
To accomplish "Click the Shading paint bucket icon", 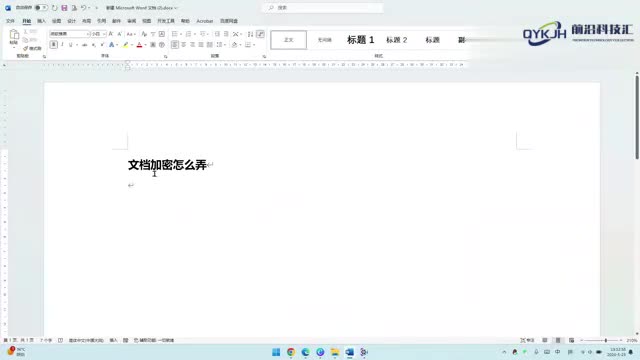I will 234,44.
